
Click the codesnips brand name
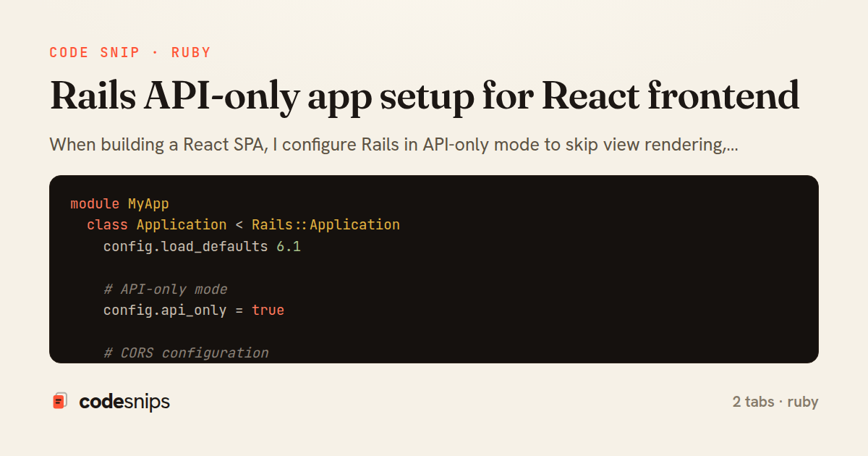[124, 402]
